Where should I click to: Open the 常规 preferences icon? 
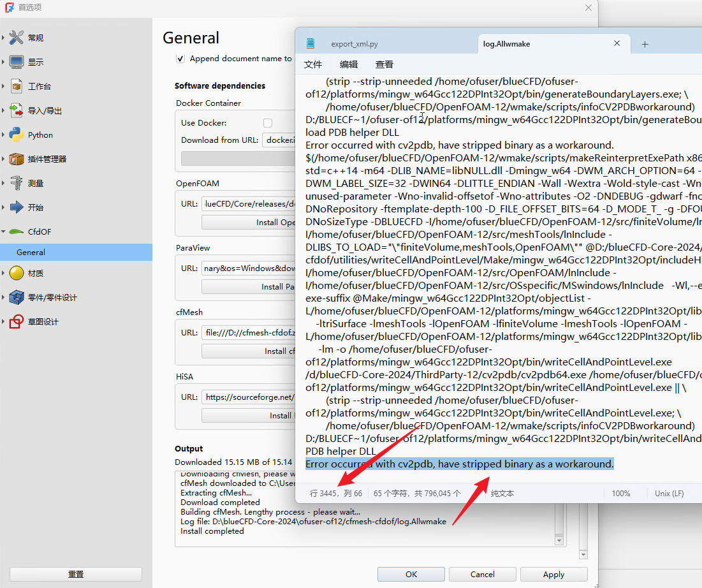(x=17, y=38)
